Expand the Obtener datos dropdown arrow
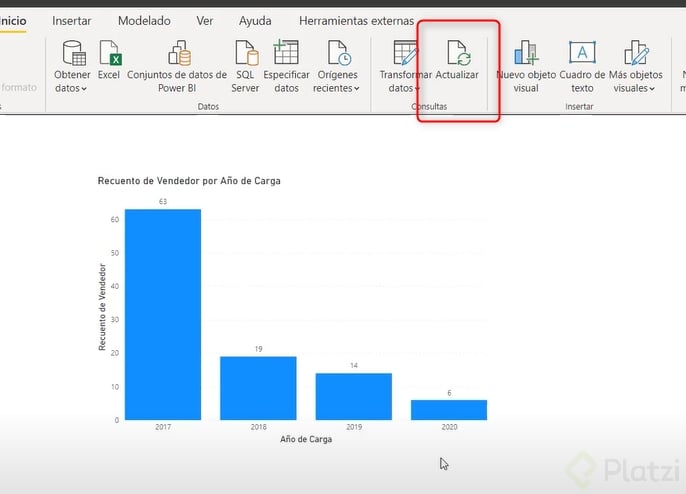The height and width of the screenshot is (494, 686). (84, 89)
